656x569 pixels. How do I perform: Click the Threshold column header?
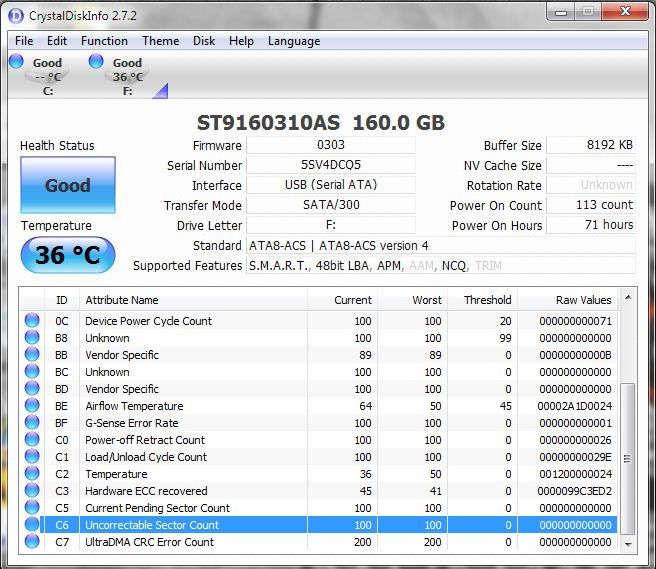pyautogui.click(x=482, y=300)
